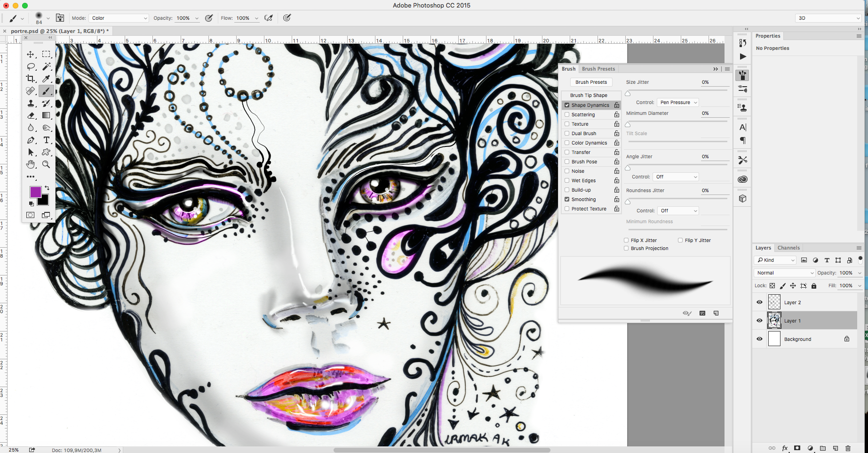Image resolution: width=868 pixels, height=453 pixels.
Task: Select the Hand tool
Action: [31, 164]
